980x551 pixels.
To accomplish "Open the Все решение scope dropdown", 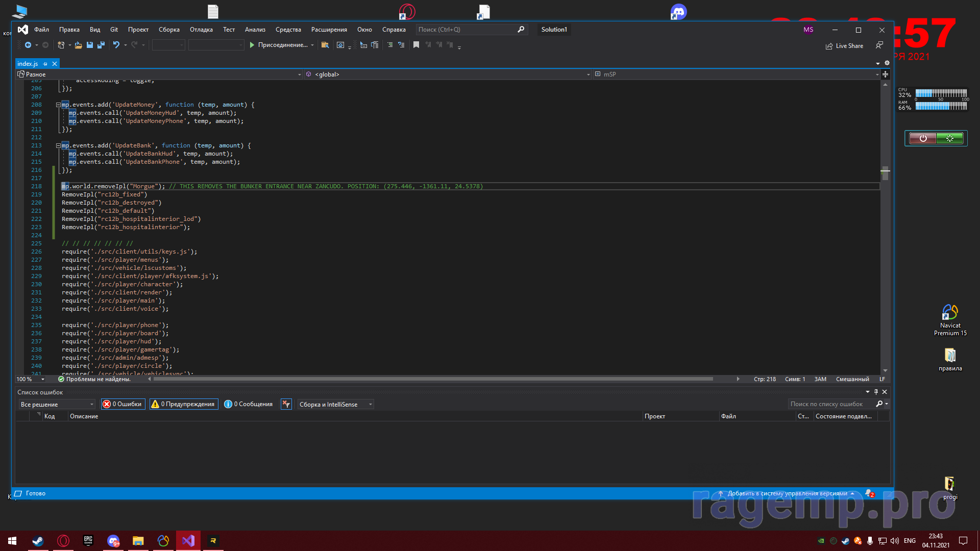I will click(x=57, y=404).
